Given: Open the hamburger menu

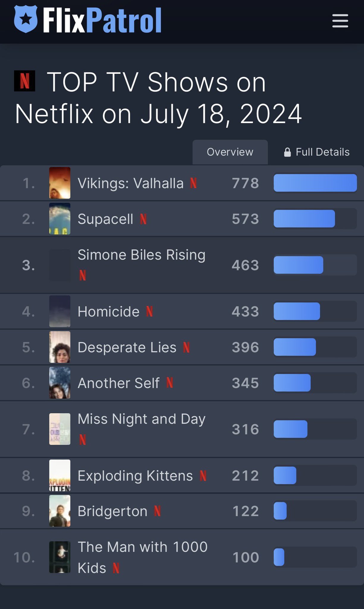Looking at the screenshot, I should coord(340,21).
